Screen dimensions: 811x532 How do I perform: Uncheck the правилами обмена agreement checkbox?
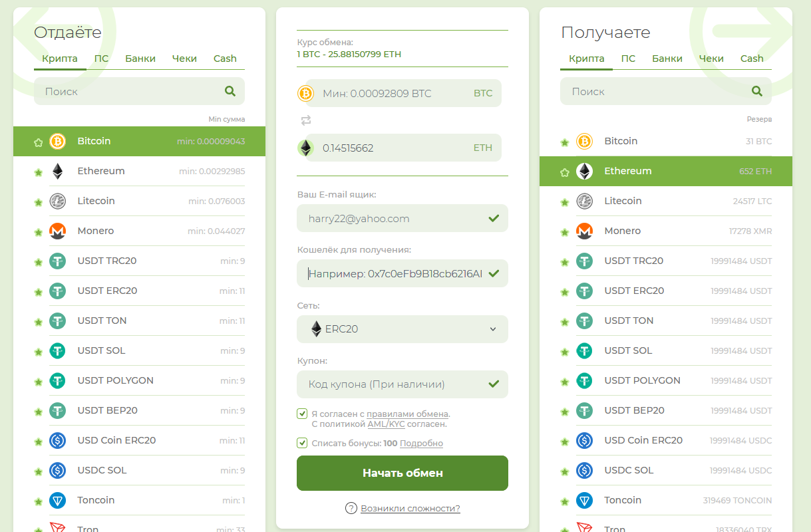(x=301, y=413)
